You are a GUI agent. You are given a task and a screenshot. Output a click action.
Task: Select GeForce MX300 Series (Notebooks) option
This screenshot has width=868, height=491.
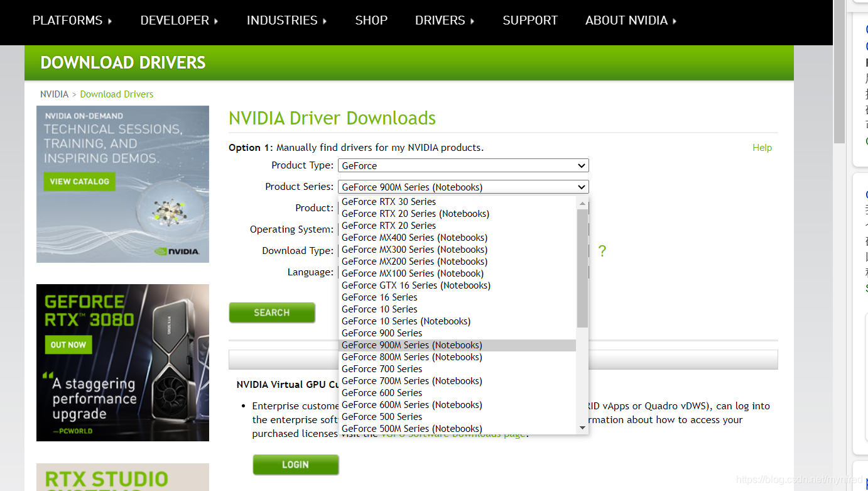coord(457,250)
